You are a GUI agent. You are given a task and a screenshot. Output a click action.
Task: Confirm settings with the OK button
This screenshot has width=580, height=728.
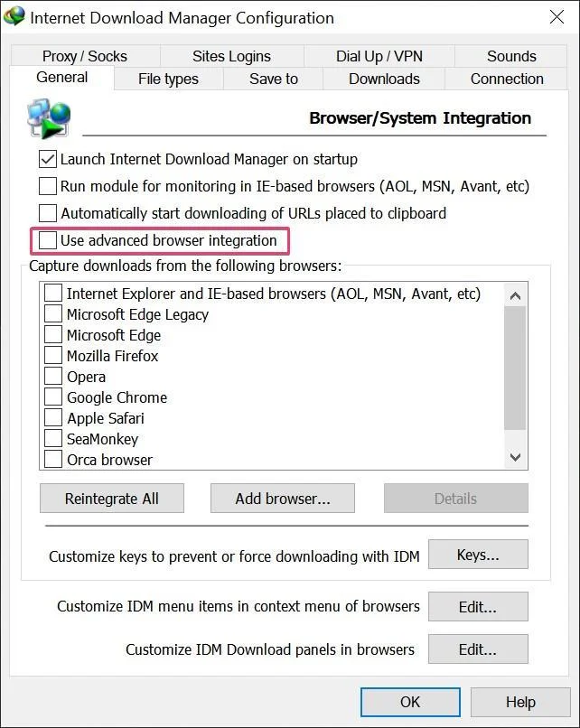coord(410,702)
